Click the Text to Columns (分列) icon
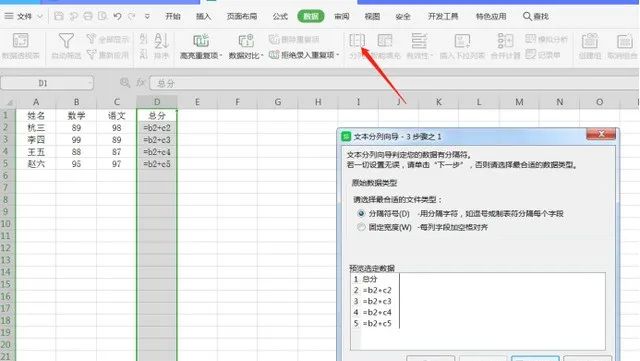The height and width of the screenshot is (361, 640). click(x=357, y=40)
